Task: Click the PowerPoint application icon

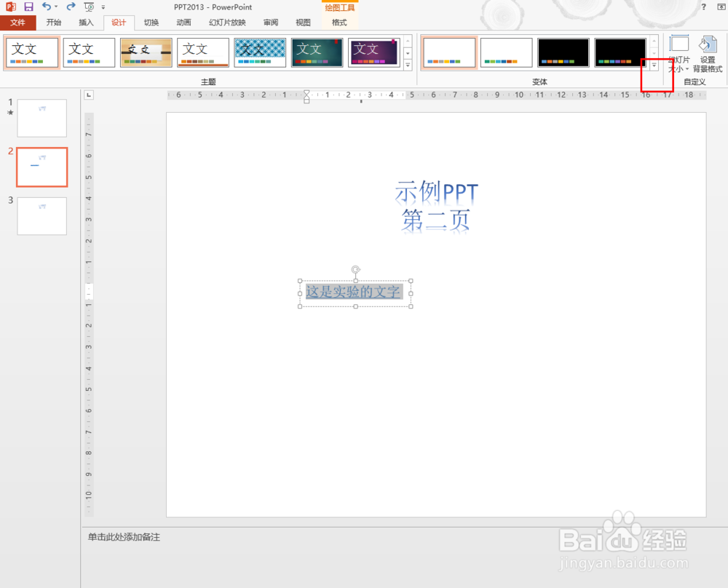Action: [11, 7]
